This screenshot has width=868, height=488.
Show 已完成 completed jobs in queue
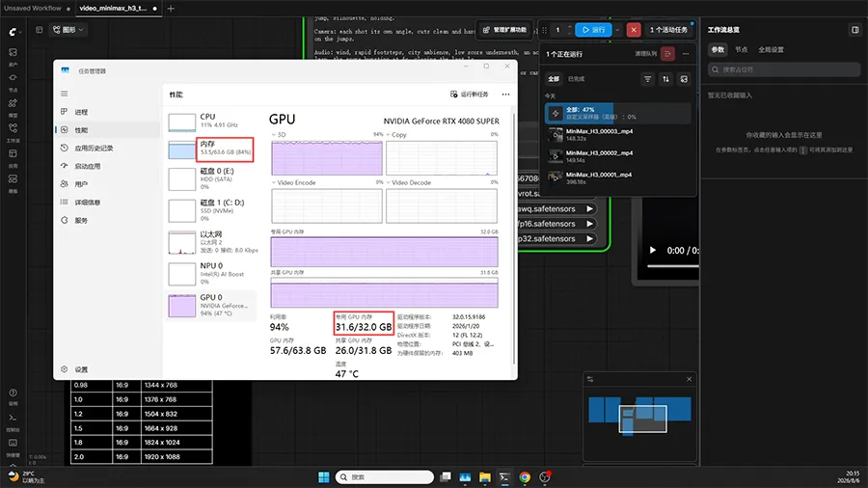coord(577,79)
